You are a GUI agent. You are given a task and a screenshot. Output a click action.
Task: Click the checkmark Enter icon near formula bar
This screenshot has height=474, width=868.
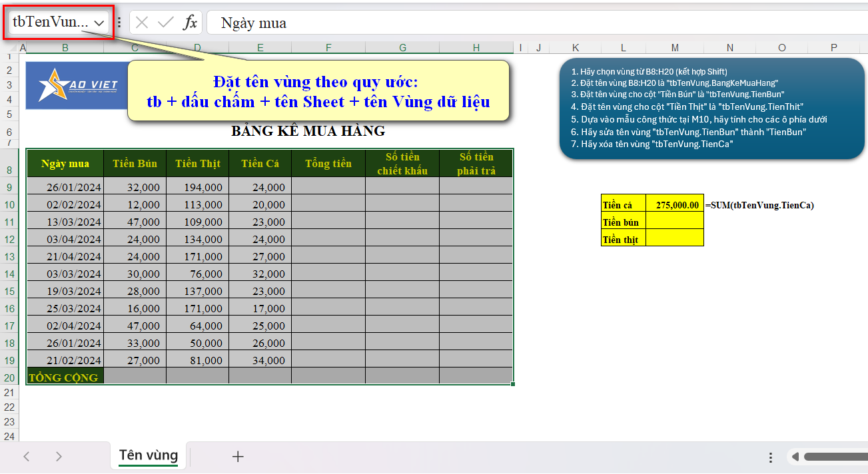[163, 21]
